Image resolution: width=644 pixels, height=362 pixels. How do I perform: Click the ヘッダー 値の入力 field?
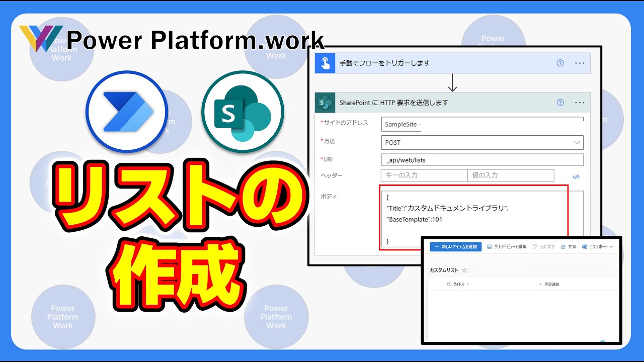[x=511, y=175]
